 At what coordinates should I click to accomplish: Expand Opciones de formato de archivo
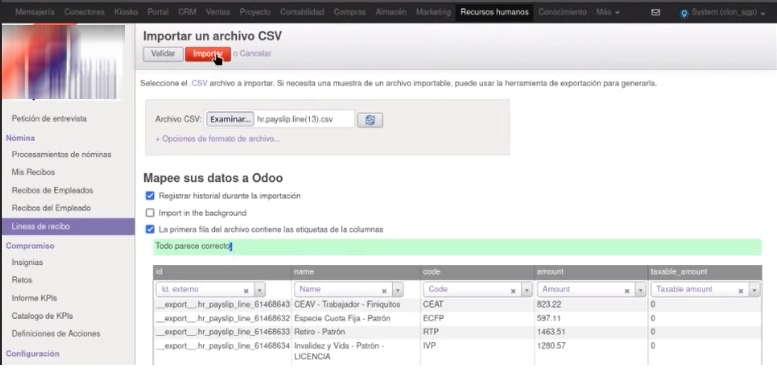[218, 139]
